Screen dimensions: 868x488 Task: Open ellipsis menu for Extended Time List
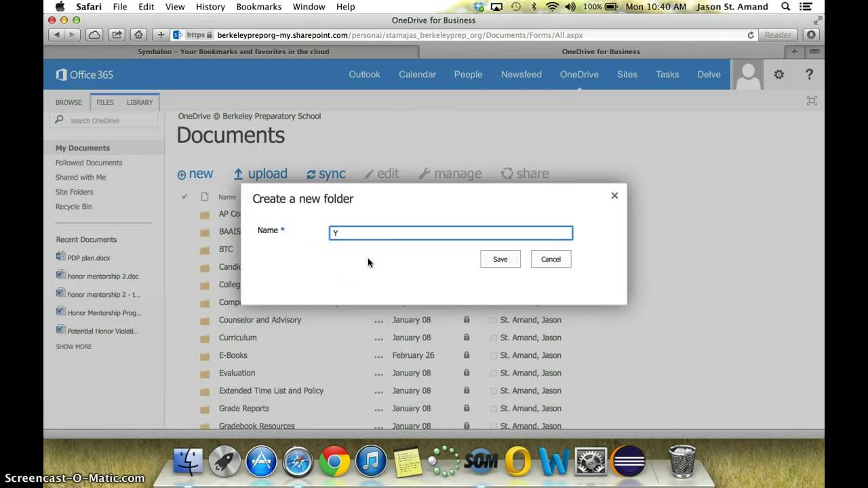pyautogui.click(x=378, y=391)
